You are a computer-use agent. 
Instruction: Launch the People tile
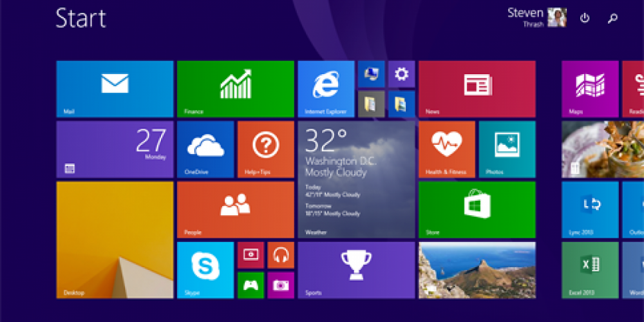236,210
